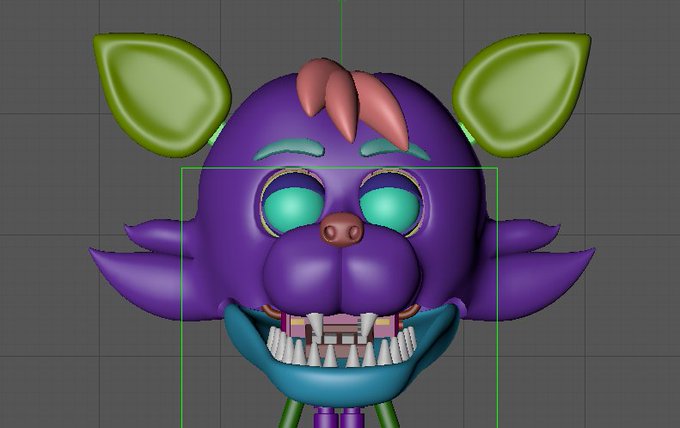Select the left turquoise eye
Viewport: 680px width, 428px height.
coord(294,208)
